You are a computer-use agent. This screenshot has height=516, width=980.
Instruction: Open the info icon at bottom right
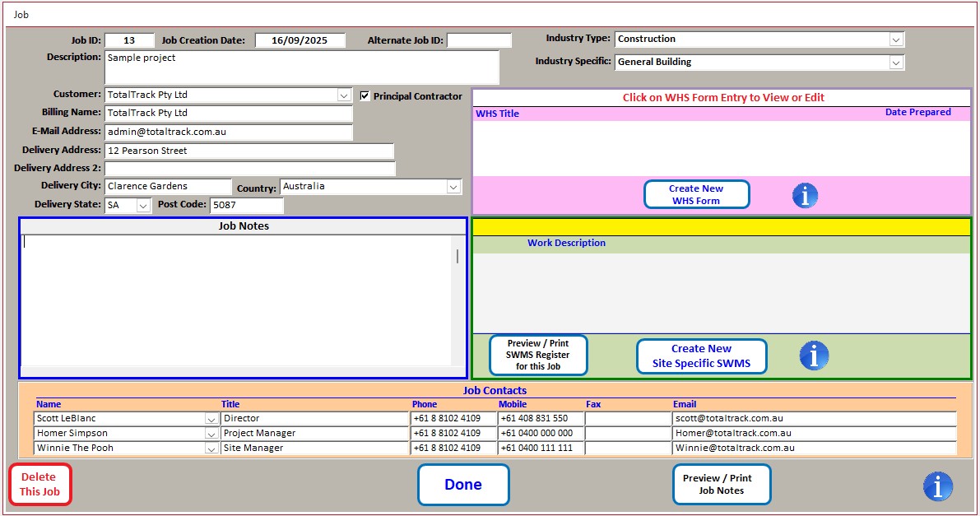[x=938, y=486]
